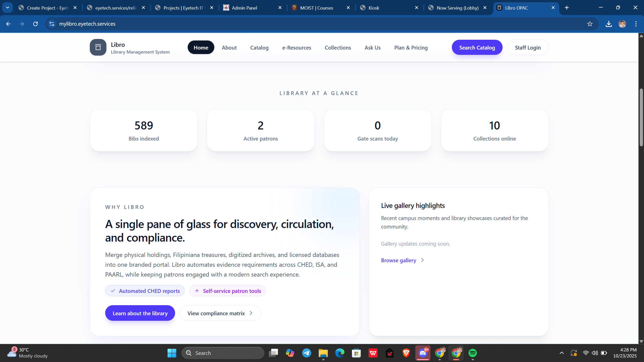Open Chrome profile avatar
This screenshot has height=362, width=644.
[x=622, y=24]
